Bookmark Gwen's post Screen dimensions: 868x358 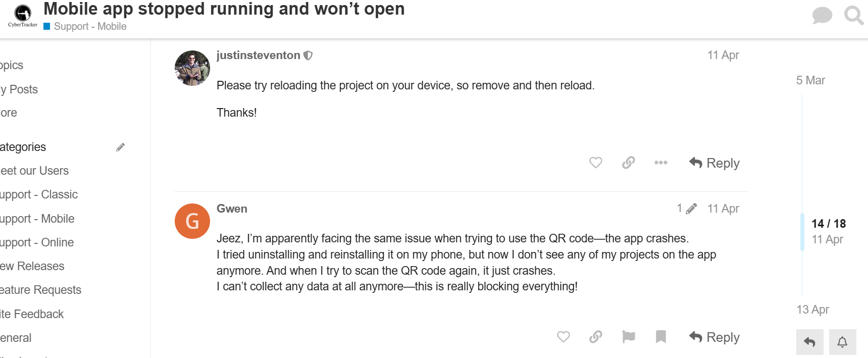click(x=660, y=337)
